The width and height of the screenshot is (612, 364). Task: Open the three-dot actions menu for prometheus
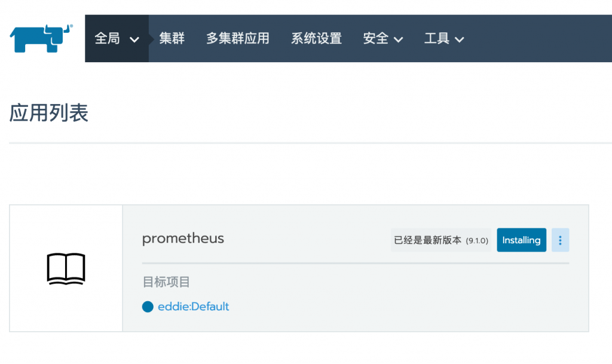(x=560, y=240)
